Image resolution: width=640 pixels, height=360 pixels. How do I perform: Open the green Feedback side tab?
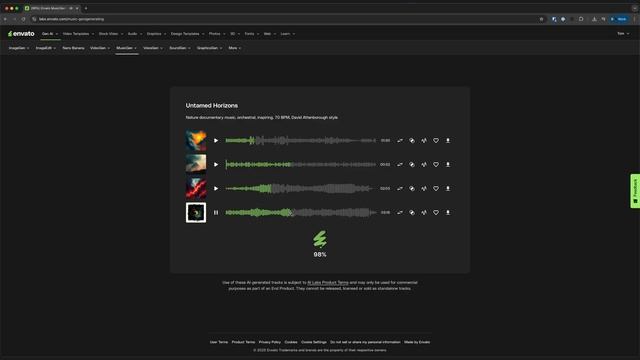tap(635, 191)
